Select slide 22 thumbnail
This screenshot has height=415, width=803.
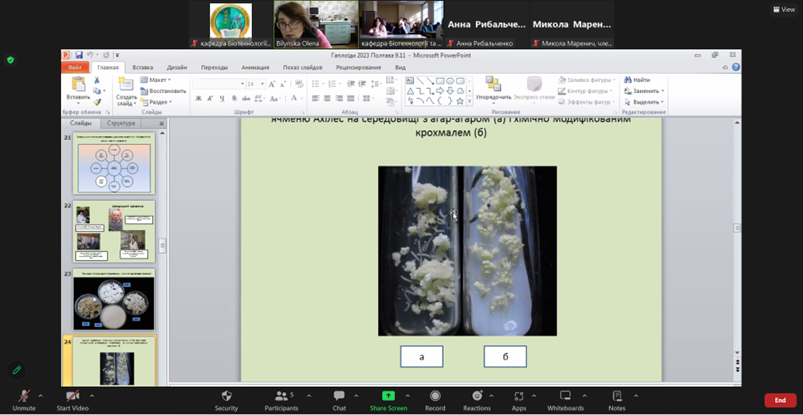coord(114,231)
